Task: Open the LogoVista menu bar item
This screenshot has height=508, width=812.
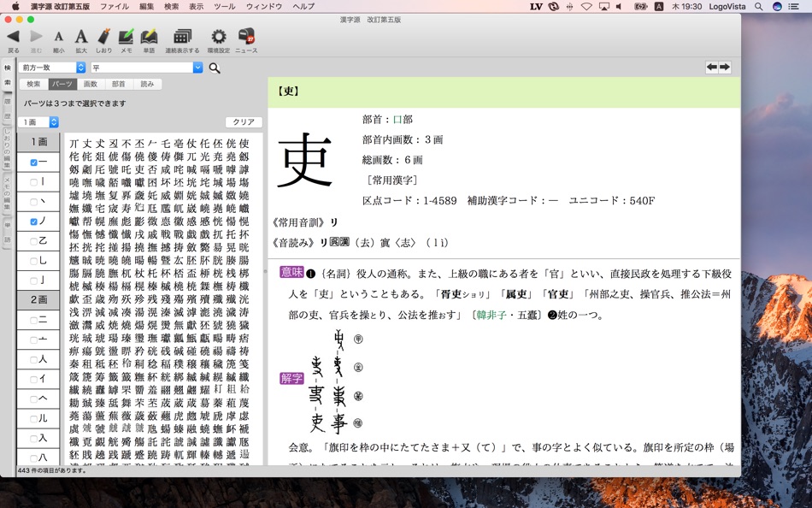Action: [727, 6]
